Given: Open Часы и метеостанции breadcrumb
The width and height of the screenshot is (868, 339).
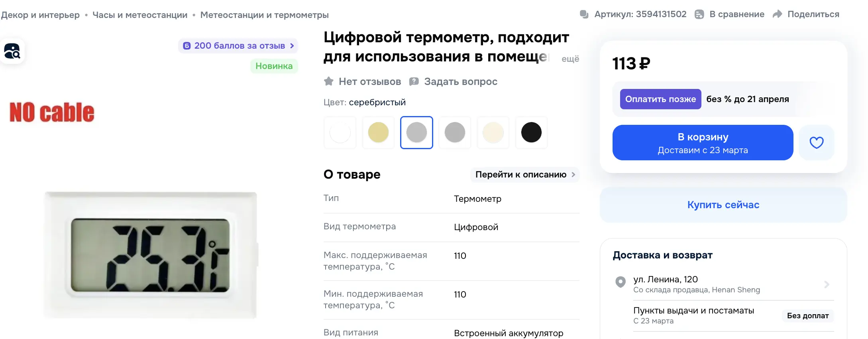Looking at the screenshot, I should point(140,15).
